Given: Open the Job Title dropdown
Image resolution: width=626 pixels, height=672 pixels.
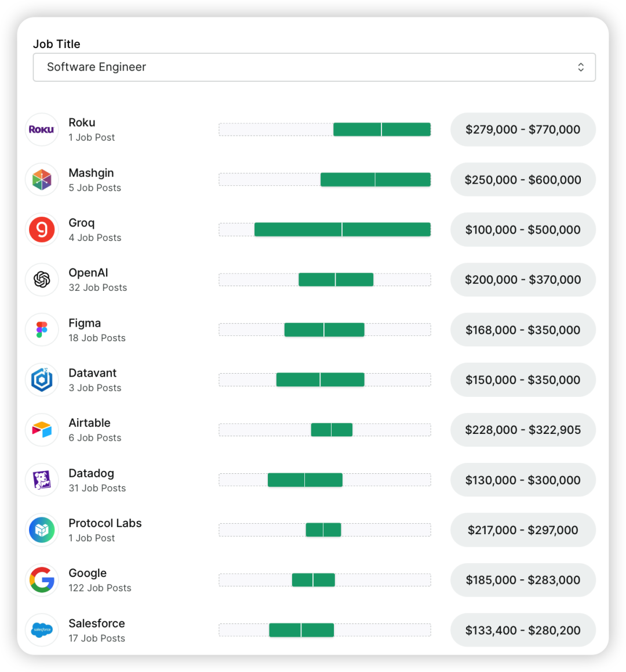Looking at the screenshot, I should coord(314,67).
